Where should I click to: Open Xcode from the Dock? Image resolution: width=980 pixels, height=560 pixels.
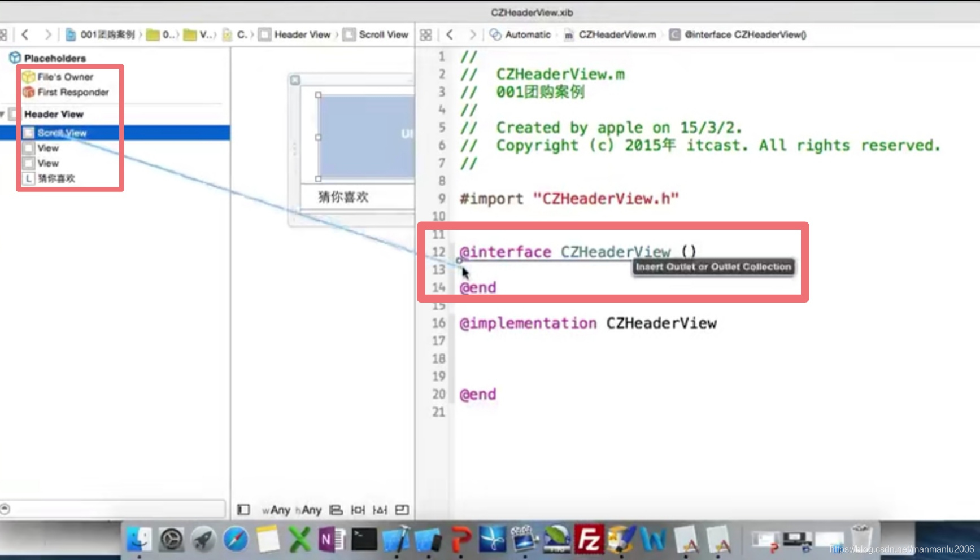(x=396, y=539)
